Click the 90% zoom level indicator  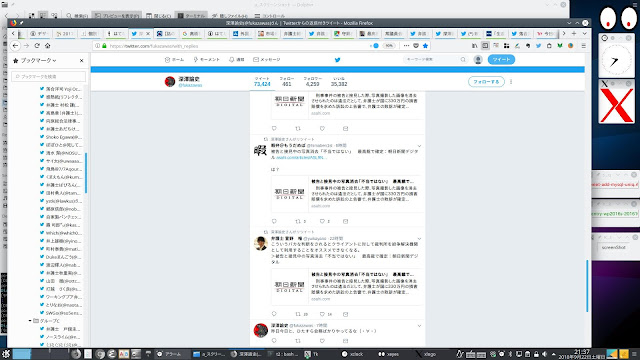[x=389, y=46]
